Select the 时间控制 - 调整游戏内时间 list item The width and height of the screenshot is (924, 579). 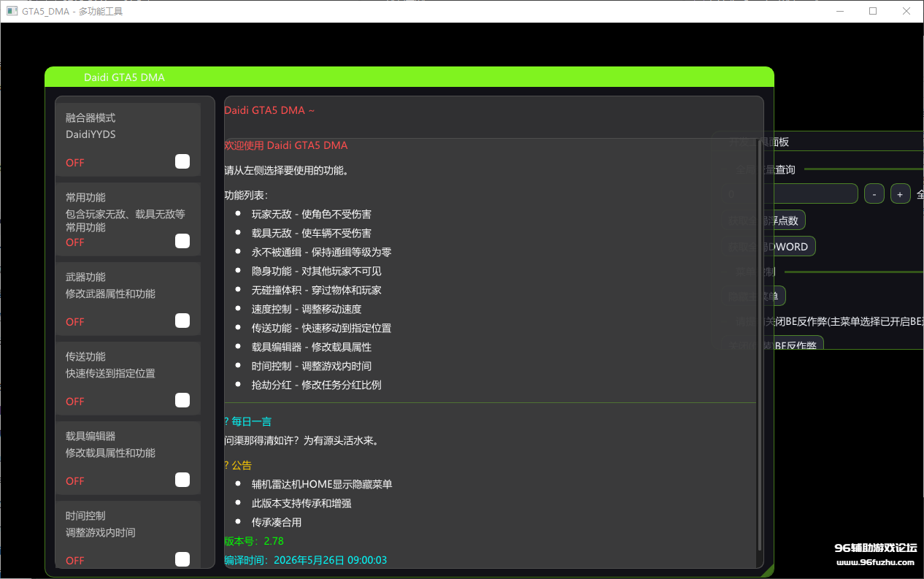[312, 366]
